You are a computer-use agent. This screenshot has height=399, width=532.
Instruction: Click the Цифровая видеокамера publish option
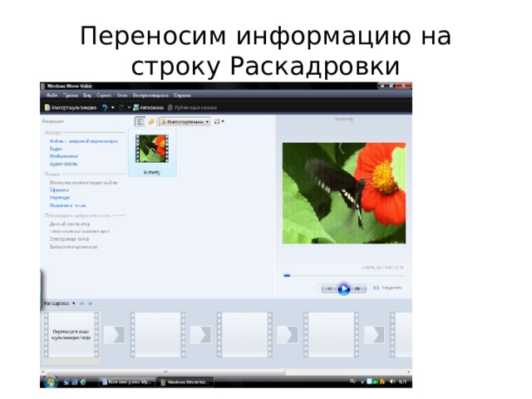(74, 247)
